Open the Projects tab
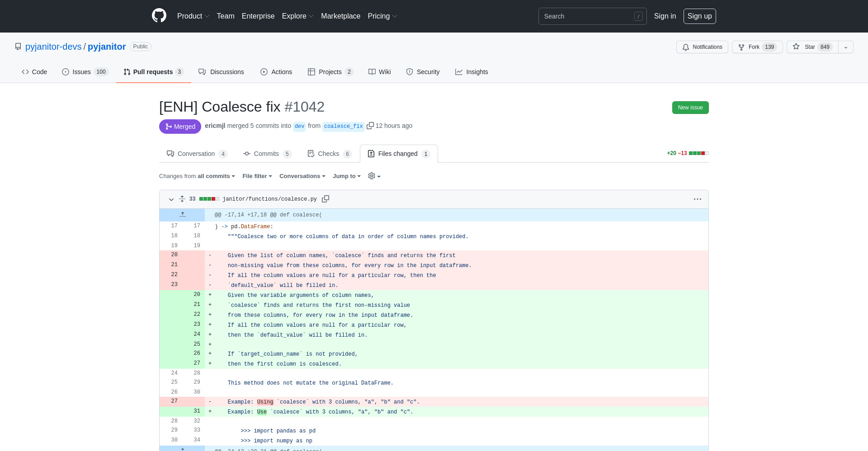This screenshot has width=868, height=451. tap(330, 72)
